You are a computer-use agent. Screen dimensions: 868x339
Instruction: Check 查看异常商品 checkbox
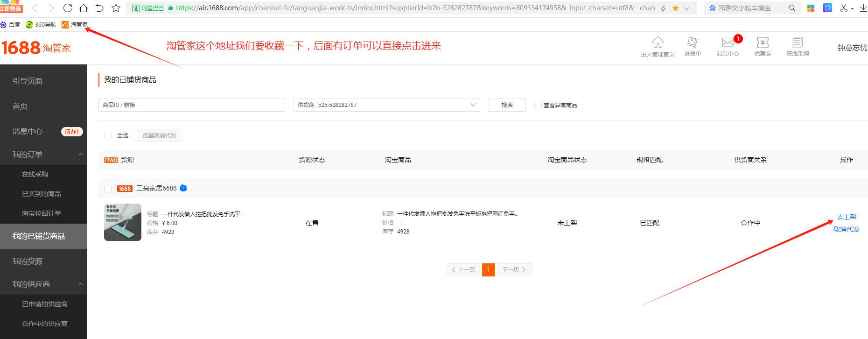(538, 106)
